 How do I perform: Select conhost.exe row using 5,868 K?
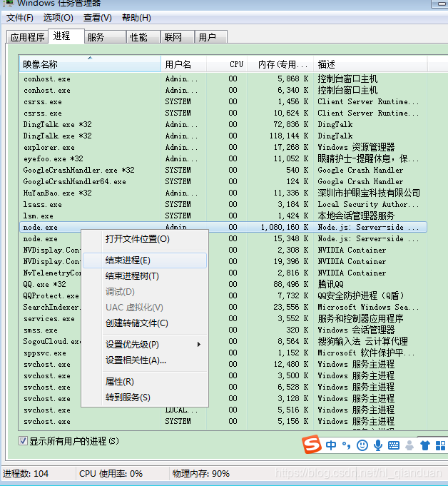223,79
